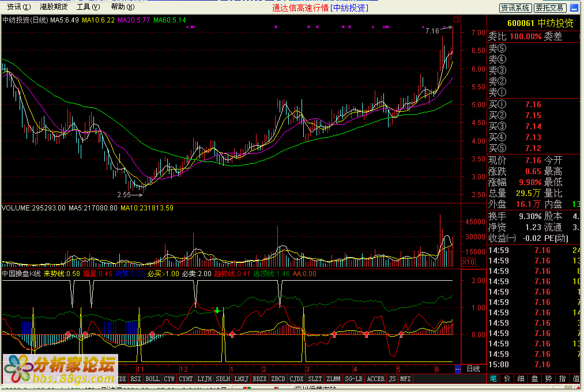Click the blue minimize icon at top right
This screenshot has height=392, width=584.
tap(574, 8)
